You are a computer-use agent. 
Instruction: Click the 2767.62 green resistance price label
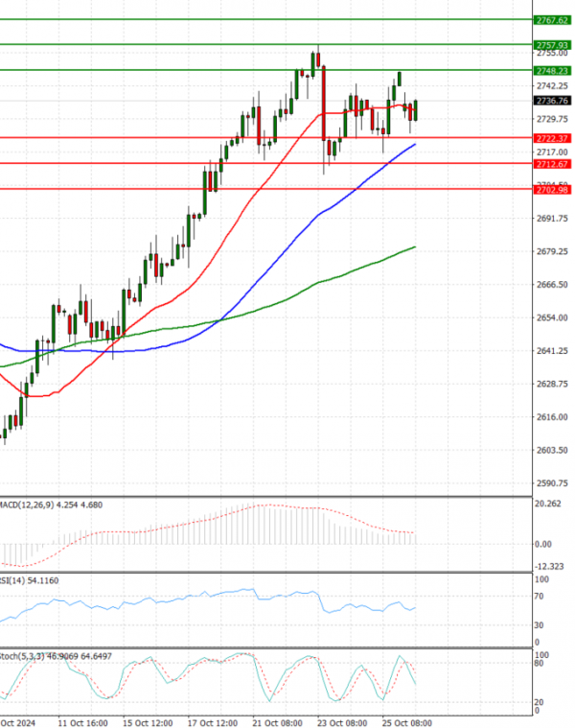tap(552, 20)
